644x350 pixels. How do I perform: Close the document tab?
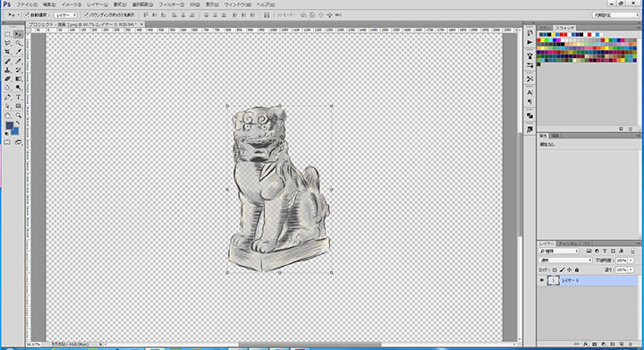[x=141, y=25]
